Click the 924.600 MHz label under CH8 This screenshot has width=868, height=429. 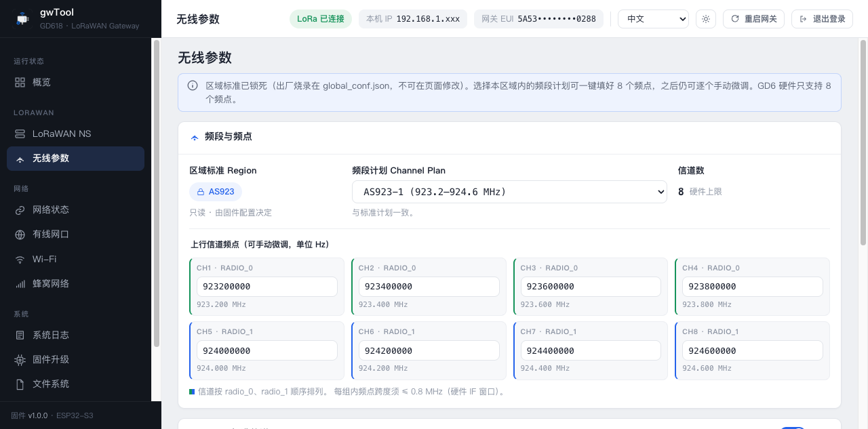coord(707,369)
